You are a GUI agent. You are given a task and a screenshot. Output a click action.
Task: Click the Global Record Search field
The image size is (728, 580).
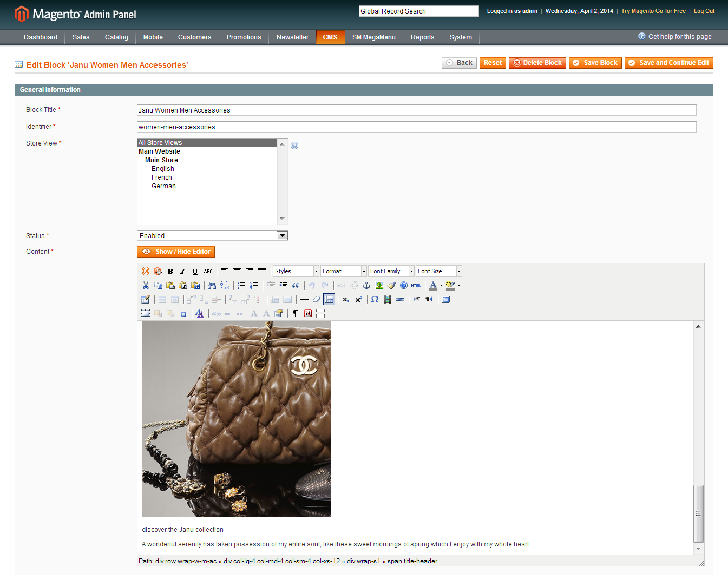click(419, 11)
